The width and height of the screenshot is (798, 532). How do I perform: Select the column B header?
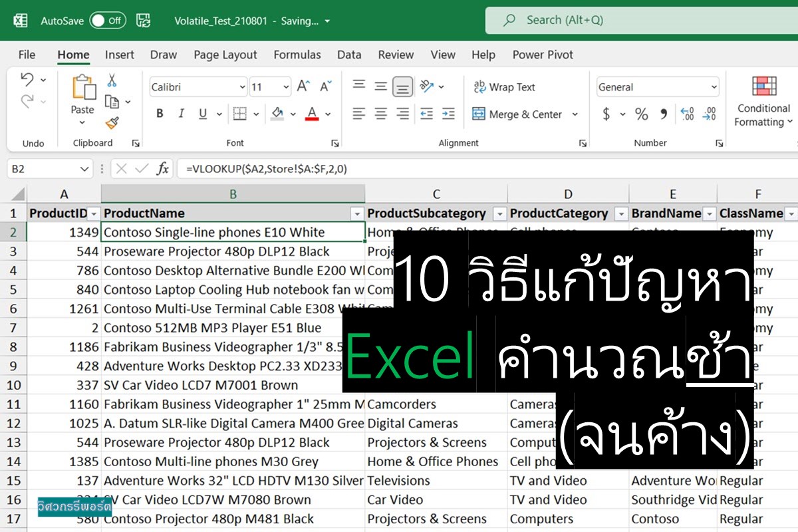233,194
